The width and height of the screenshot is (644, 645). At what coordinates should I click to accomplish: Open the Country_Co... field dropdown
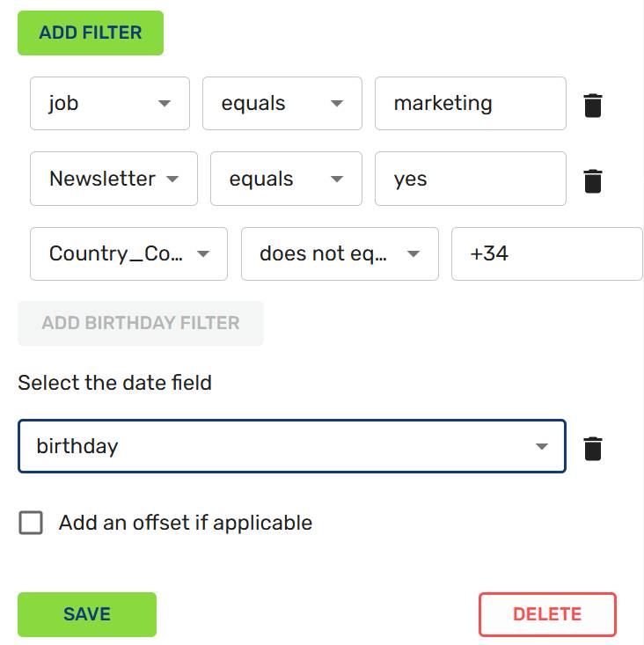pyautogui.click(x=128, y=254)
